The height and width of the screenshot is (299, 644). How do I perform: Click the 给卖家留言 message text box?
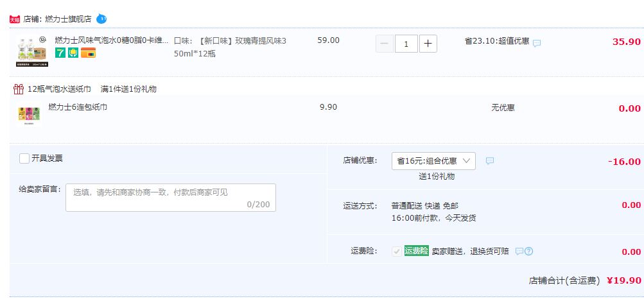point(171,198)
